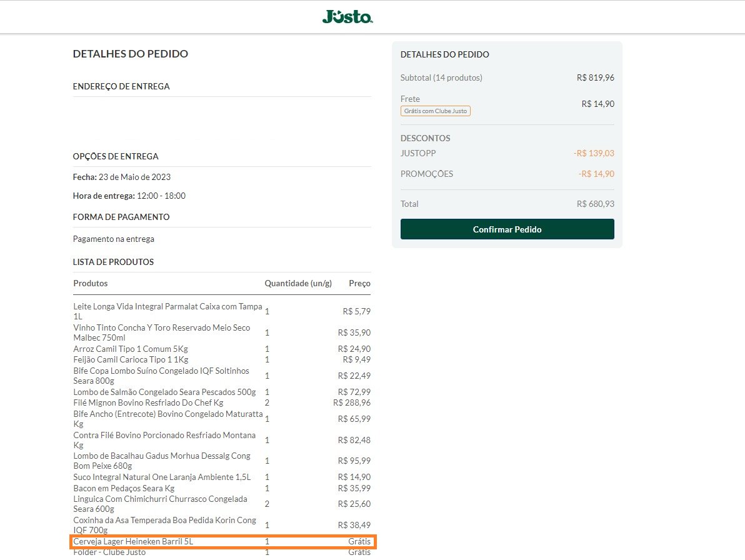Click the Bacon em Pedaços Seara Kg item
This screenshot has height=560, width=745.
[x=124, y=488]
